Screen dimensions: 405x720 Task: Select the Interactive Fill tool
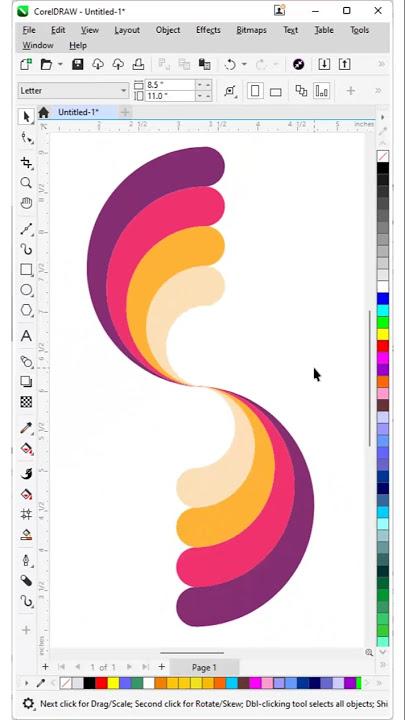click(x=26, y=448)
